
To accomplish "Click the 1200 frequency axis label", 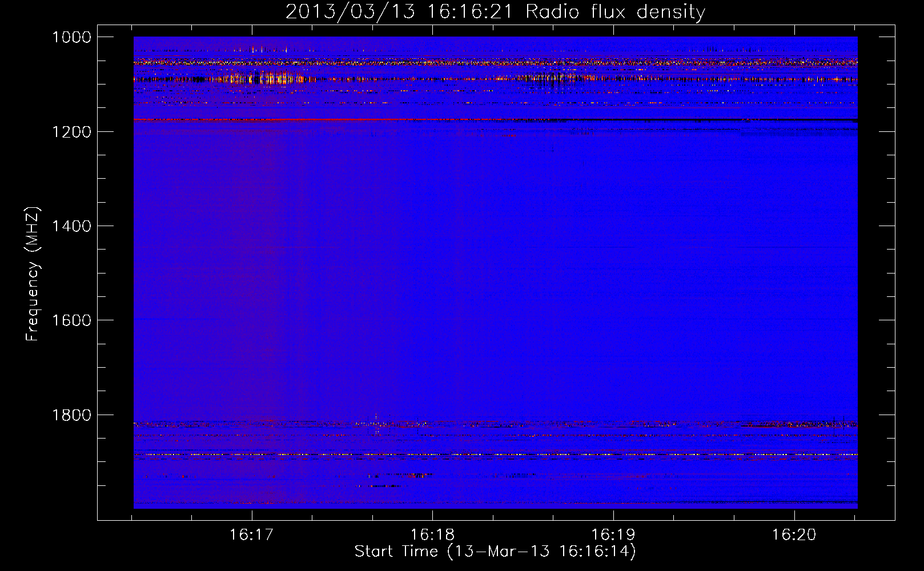I will click(x=71, y=132).
